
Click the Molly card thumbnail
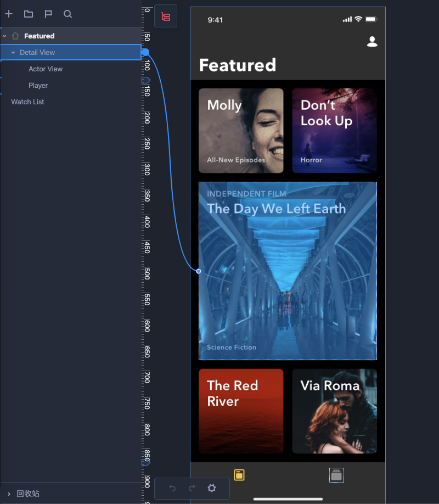tap(241, 131)
